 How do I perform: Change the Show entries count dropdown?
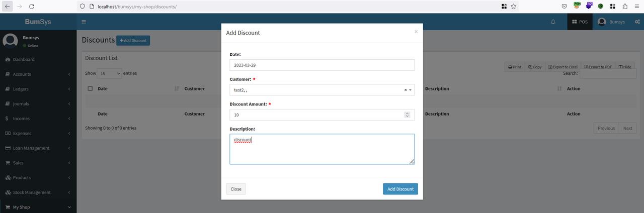tap(110, 73)
